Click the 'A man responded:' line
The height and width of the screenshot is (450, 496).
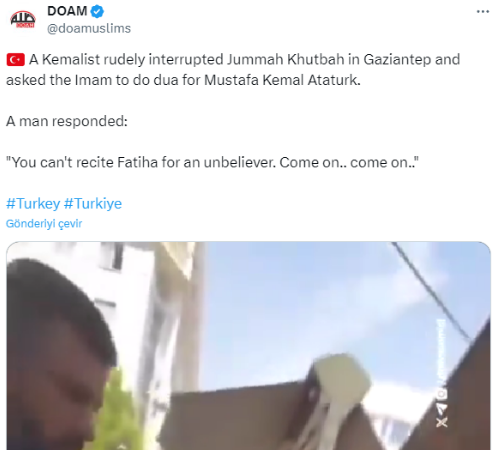coord(67,121)
